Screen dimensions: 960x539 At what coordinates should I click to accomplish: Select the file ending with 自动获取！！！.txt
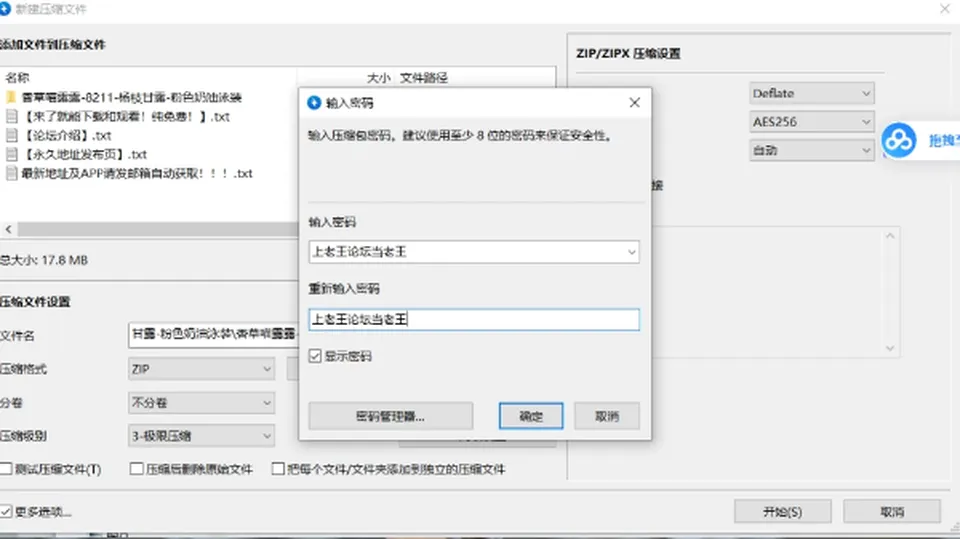137,173
